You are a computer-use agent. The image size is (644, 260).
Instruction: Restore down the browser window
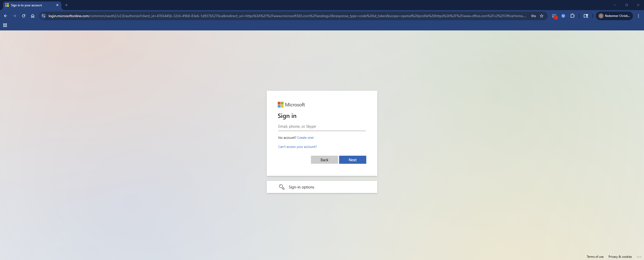click(x=627, y=5)
